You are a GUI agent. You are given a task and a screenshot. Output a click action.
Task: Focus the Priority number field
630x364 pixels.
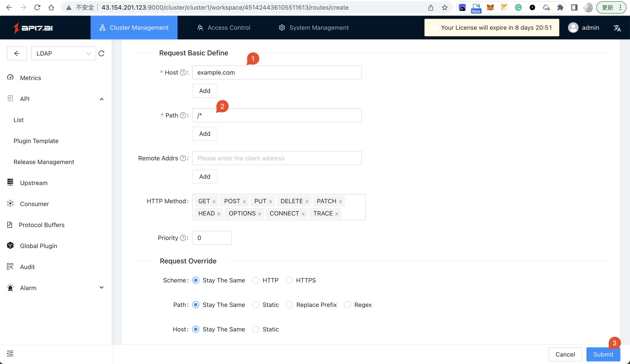(x=212, y=238)
